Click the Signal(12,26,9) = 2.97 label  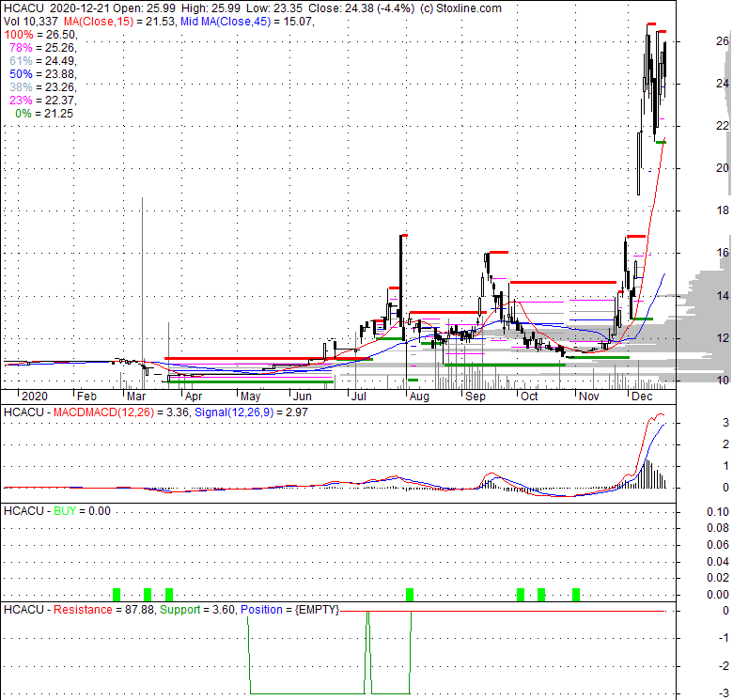251,412
